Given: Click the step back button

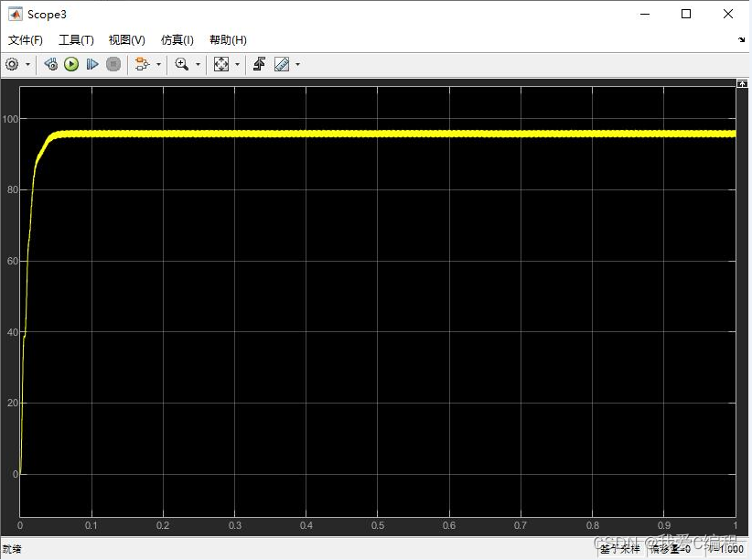Looking at the screenshot, I should (50, 64).
